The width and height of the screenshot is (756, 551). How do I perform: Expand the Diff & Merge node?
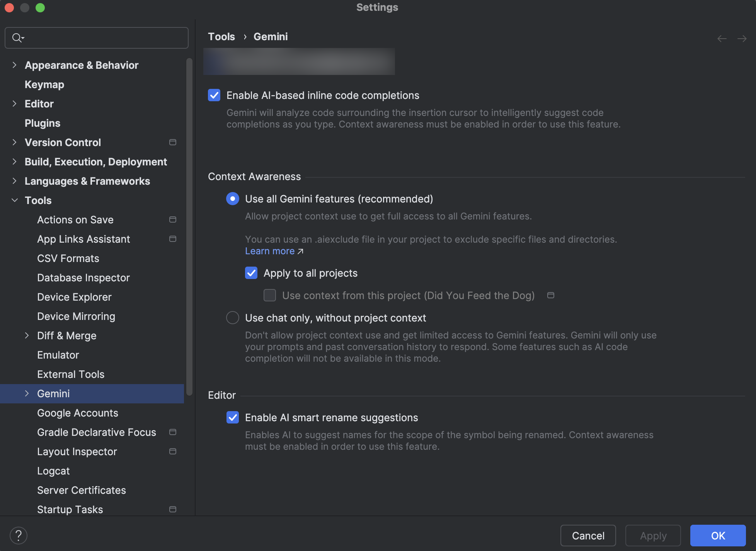[x=27, y=336]
